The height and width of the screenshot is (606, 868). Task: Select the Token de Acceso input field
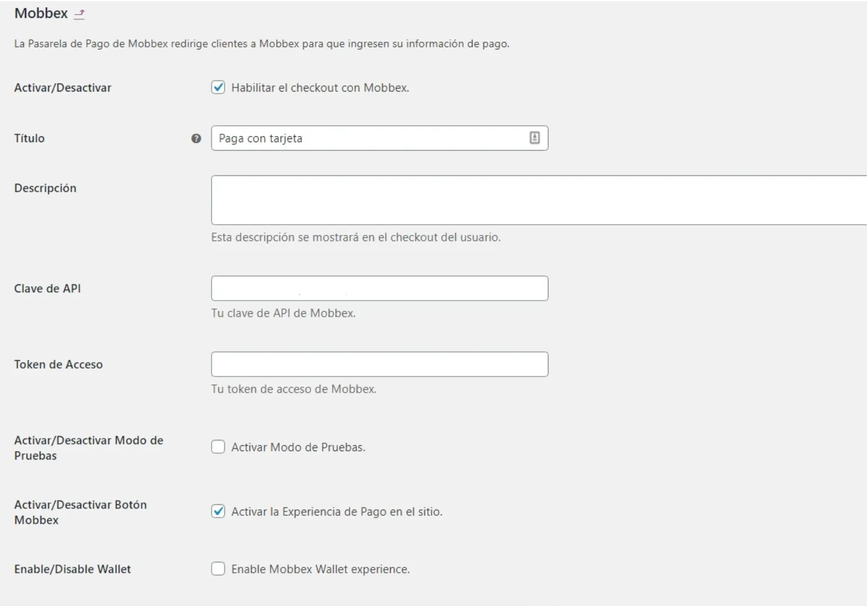point(380,364)
